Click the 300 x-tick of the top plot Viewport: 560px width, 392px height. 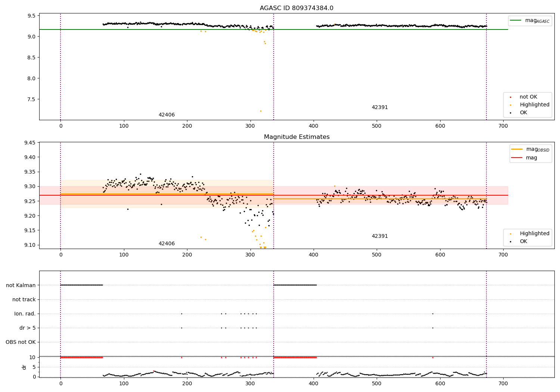coord(250,126)
